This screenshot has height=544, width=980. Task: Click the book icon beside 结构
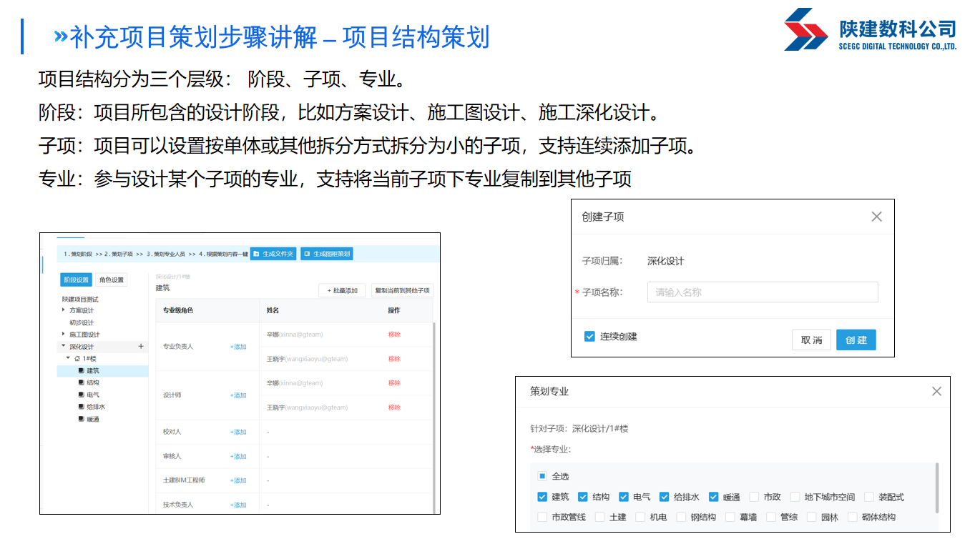tap(81, 383)
